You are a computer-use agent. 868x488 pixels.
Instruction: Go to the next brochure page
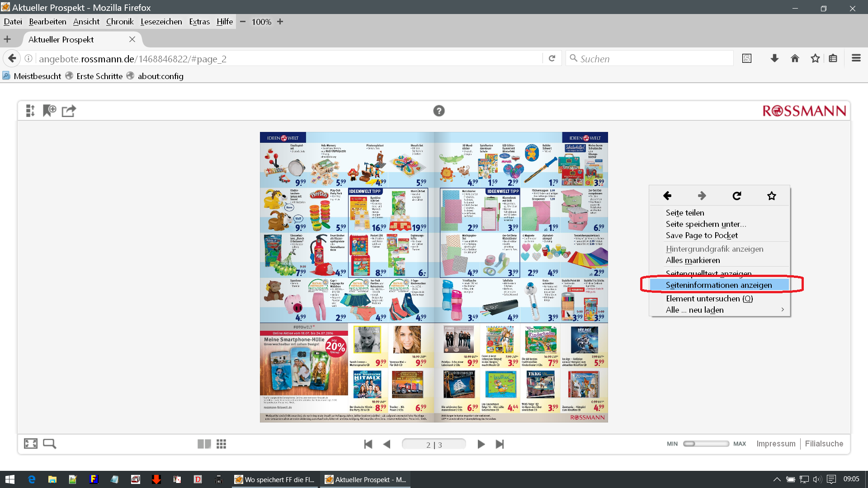click(x=481, y=444)
